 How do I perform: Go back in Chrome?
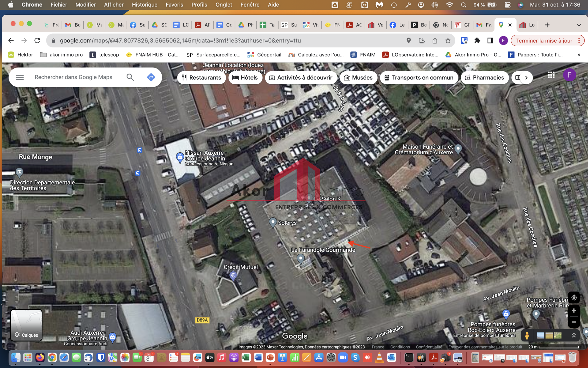point(11,41)
